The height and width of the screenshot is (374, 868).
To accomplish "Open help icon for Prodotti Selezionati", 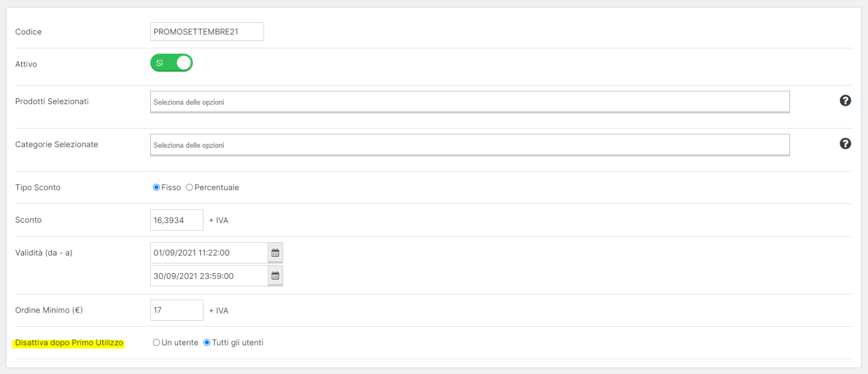I will 845,100.
